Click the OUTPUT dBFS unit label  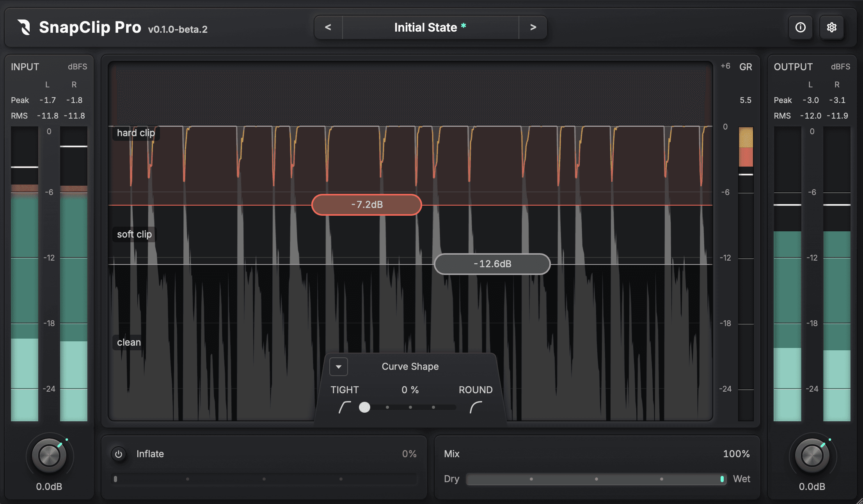(840, 67)
